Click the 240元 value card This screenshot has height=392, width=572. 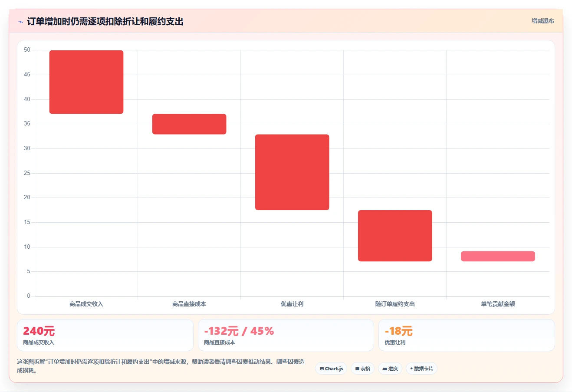pos(105,335)
